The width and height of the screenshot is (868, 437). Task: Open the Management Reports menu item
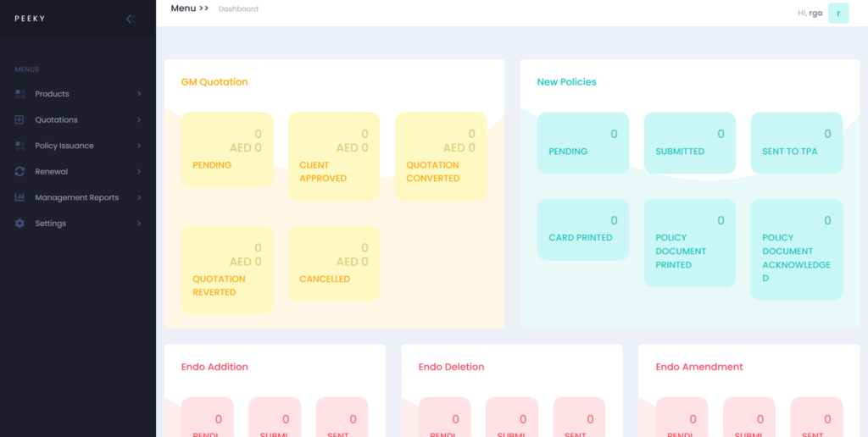coord(76,197)
